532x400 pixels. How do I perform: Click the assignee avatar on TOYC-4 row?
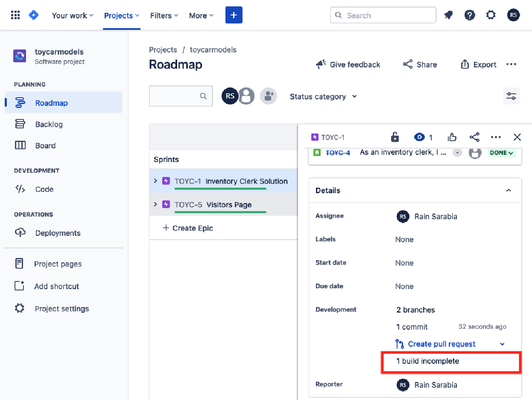pyautogui.click(x=475, y=152)
